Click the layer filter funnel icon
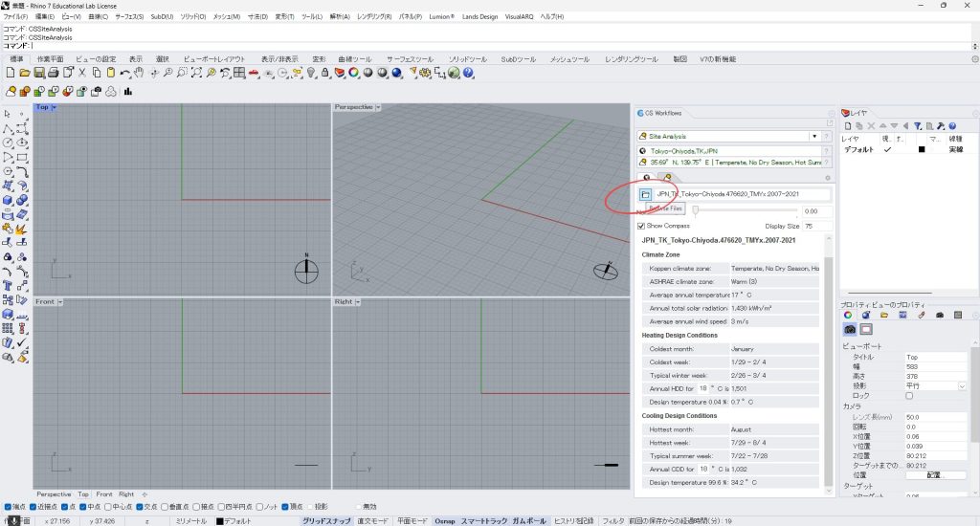This screenshot has height=526, width=980. [918, 126]
